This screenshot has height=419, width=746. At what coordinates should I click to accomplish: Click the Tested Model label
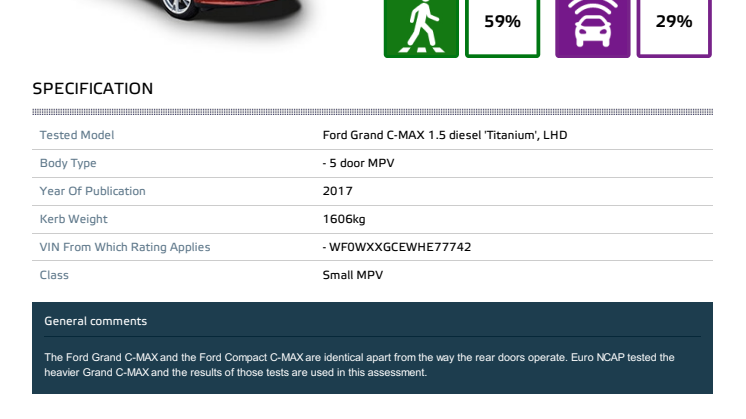tap(77, 135)
